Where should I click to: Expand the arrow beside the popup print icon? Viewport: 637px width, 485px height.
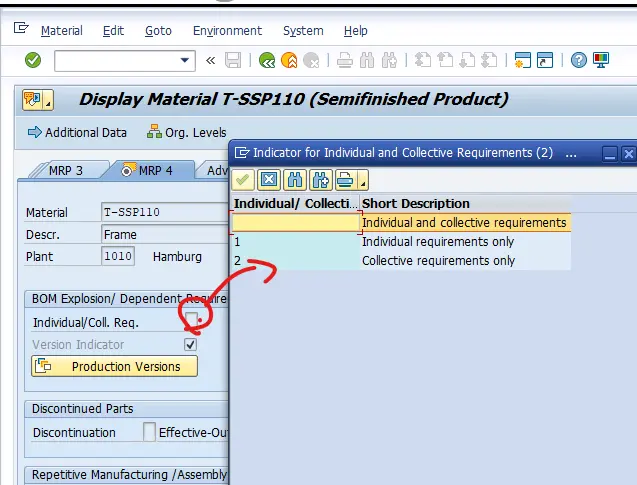point(363,182)
